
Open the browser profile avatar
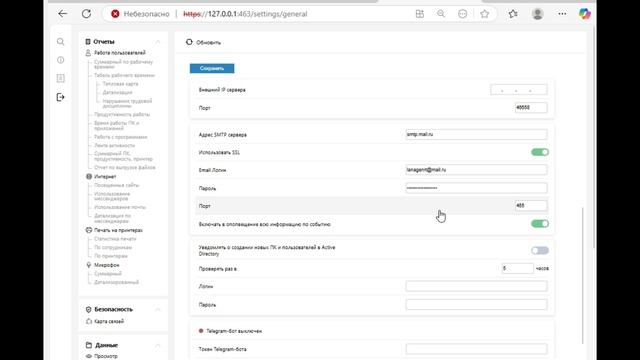click(538, 14)
